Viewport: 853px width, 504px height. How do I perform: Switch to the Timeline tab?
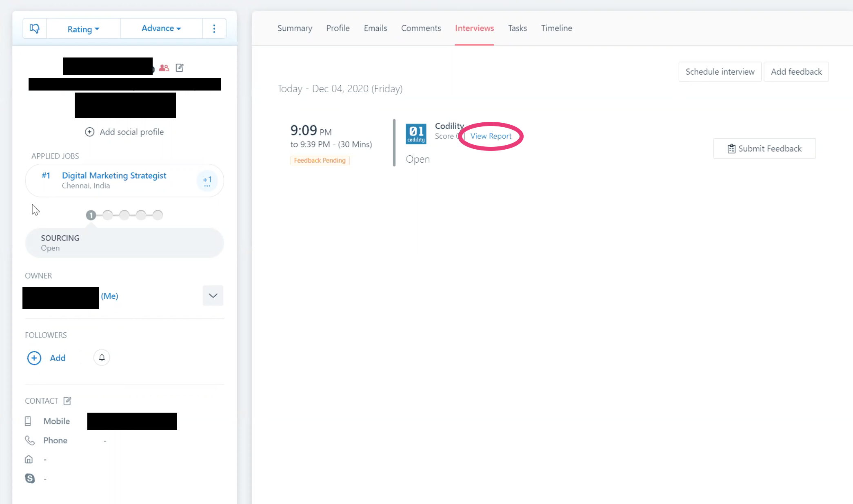[x=557, y=28]
